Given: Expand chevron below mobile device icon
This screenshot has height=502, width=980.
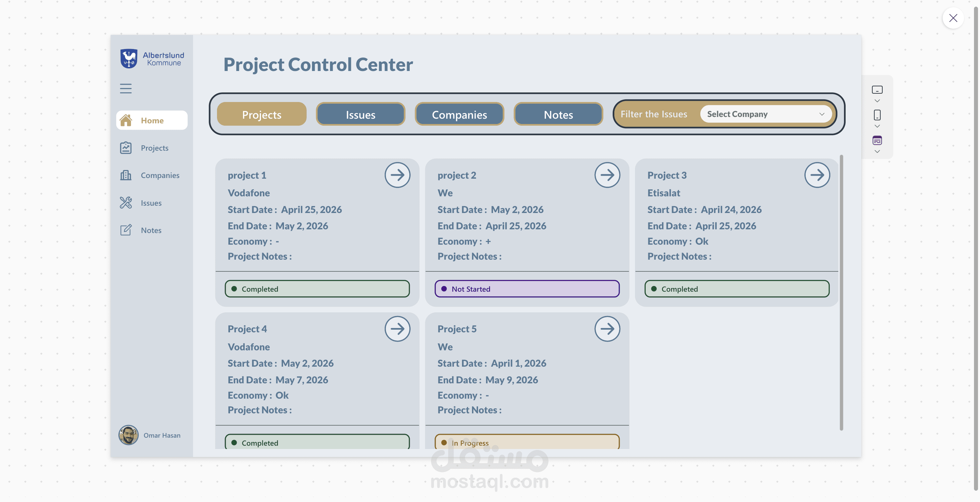Looking at the screenshot, I should [x=877, y=126].
